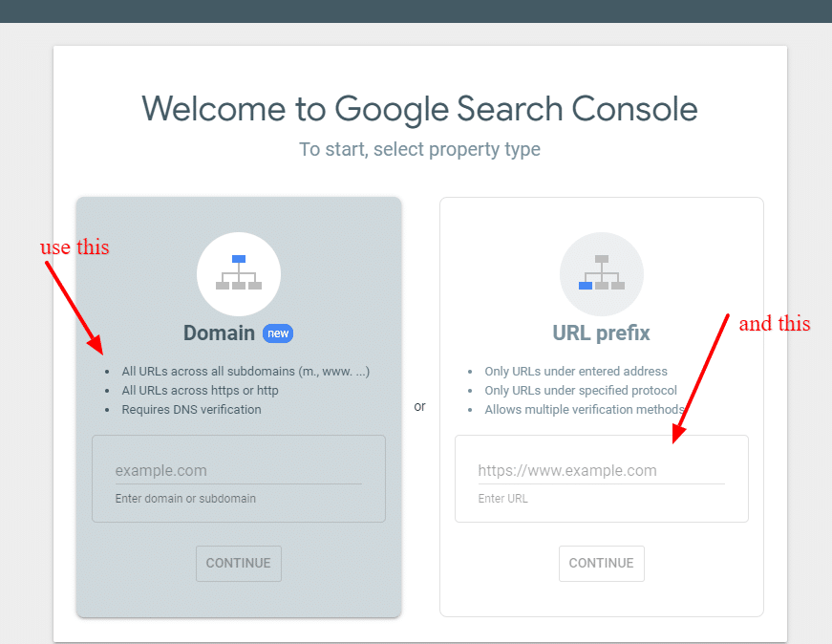The width and height of the screenshot is (832, 644).
Task: Focus the https://www.example.com URL input field
Action: (601, 471)
